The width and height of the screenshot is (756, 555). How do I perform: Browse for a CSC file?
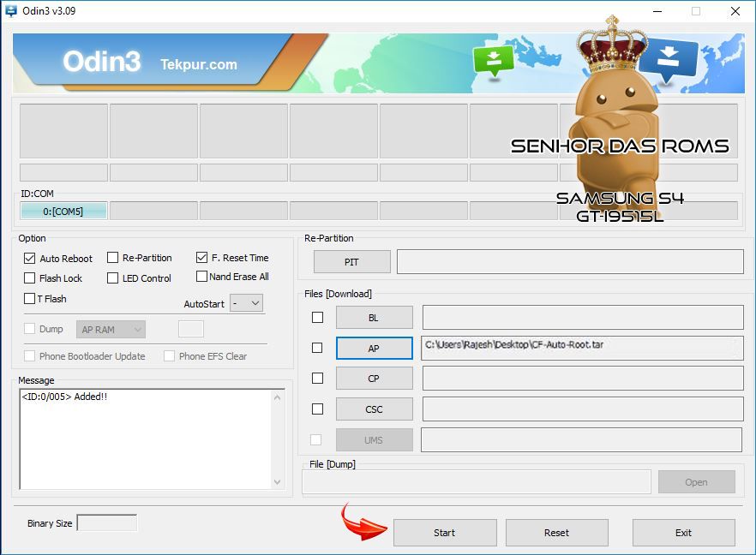click(374, 409)
